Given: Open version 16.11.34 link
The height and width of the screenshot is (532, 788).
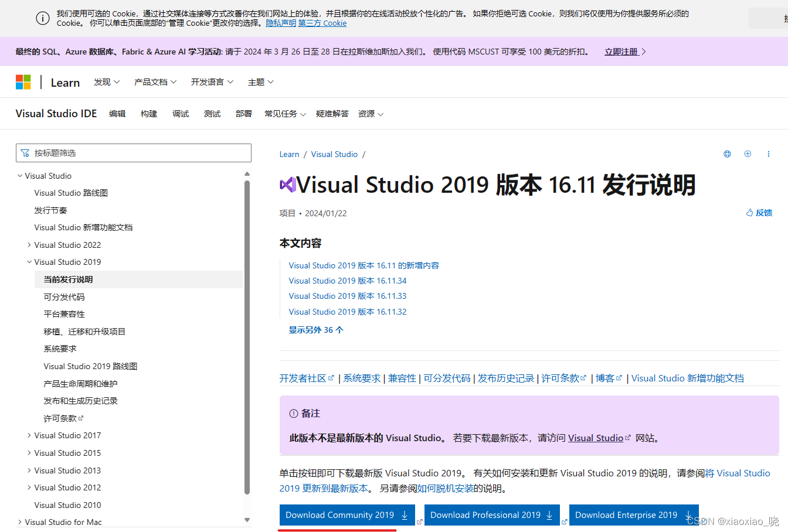Looking at the screenshot, I should (x=348, y=281).
